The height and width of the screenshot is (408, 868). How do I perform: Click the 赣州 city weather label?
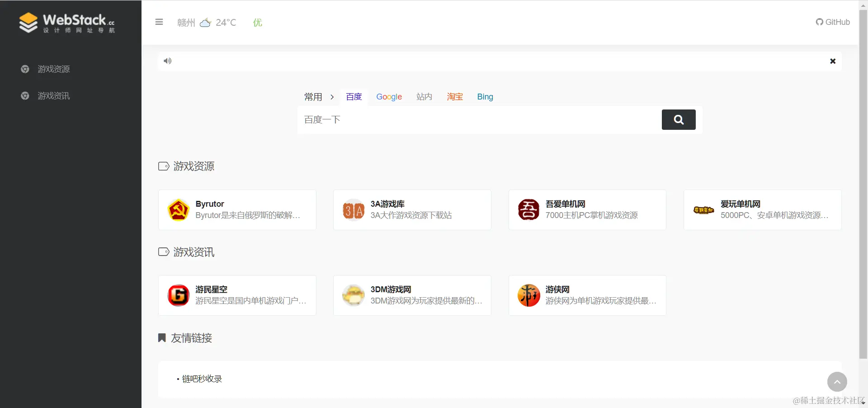(x=186, y=23)
